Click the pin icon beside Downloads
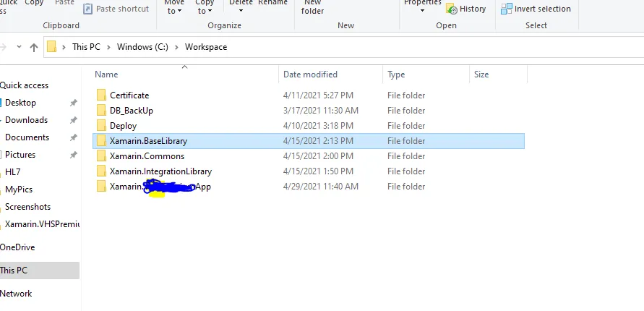644x311 pixels. [x=74, y=120]
